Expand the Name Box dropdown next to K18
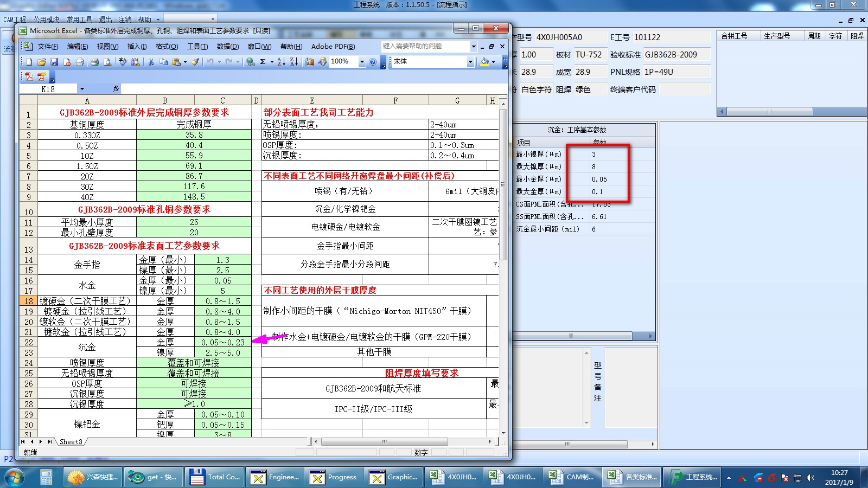The width and height of the screenshot is (868, 488). pyautogui.click(x=82, y=89)
